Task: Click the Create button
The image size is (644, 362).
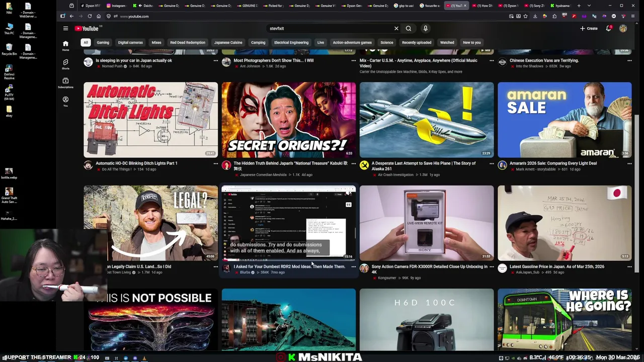Action: pyautogui.click(x=589, y=29)
